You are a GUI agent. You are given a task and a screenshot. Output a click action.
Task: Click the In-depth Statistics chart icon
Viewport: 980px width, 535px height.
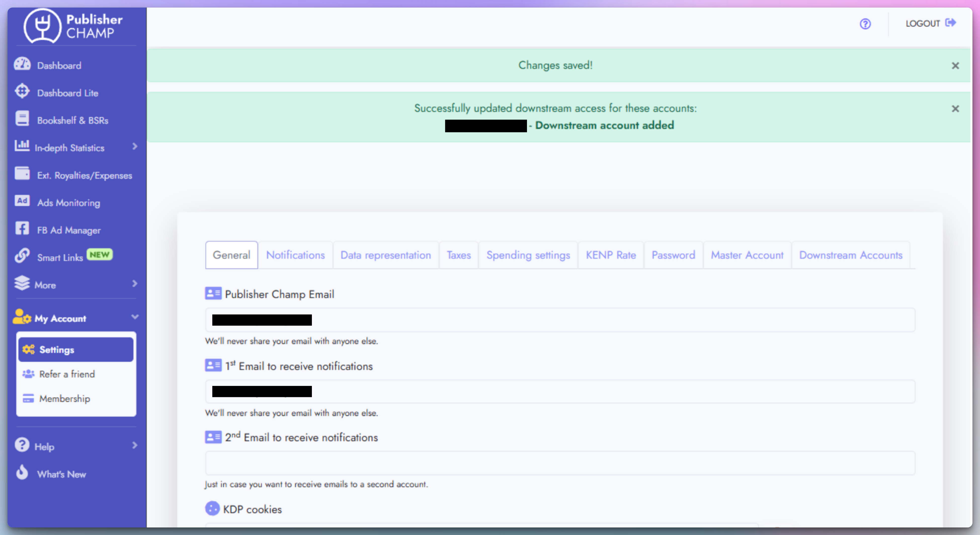[x=22, y=146]
